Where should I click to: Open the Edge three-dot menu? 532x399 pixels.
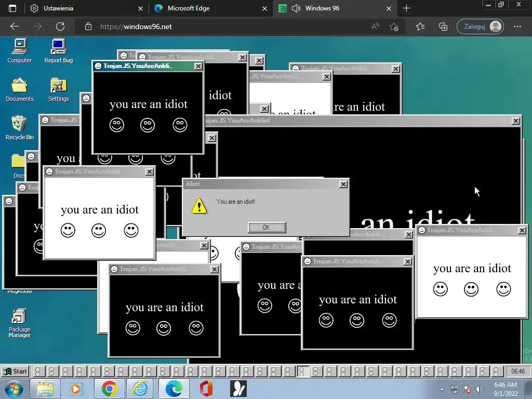(517, 26)
